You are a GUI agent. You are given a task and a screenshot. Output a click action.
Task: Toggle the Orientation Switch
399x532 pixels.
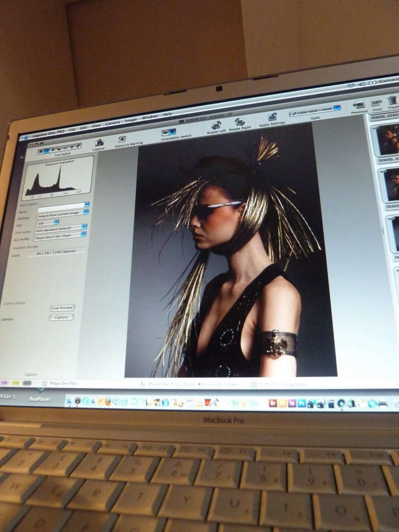pyautogui.click(x=169, y=132)
